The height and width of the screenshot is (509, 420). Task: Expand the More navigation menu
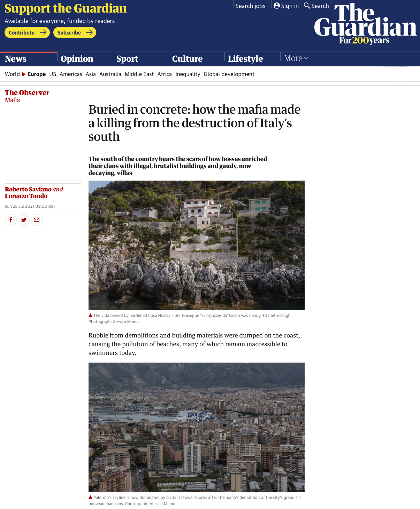pyautogui.click(x=296, y=58)
